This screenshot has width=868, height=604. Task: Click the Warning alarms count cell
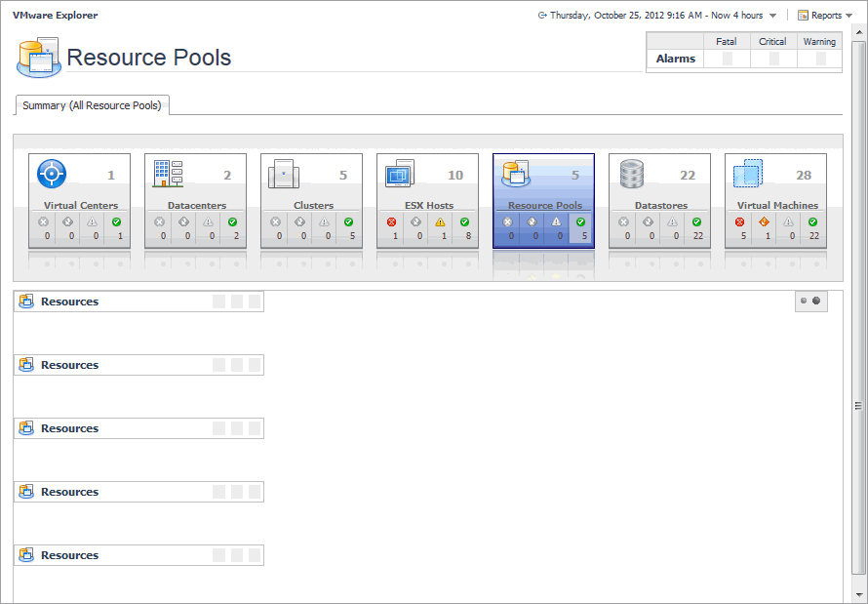[x=820, y=59]
